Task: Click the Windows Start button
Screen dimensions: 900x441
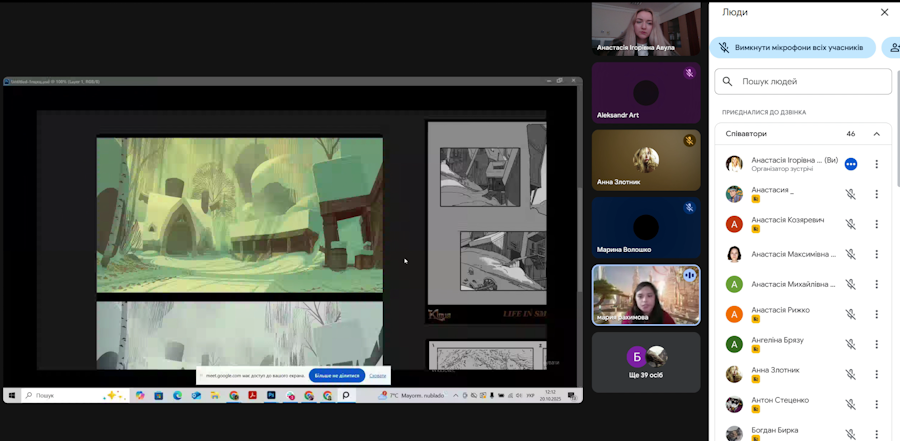Action: pos(11,395)
